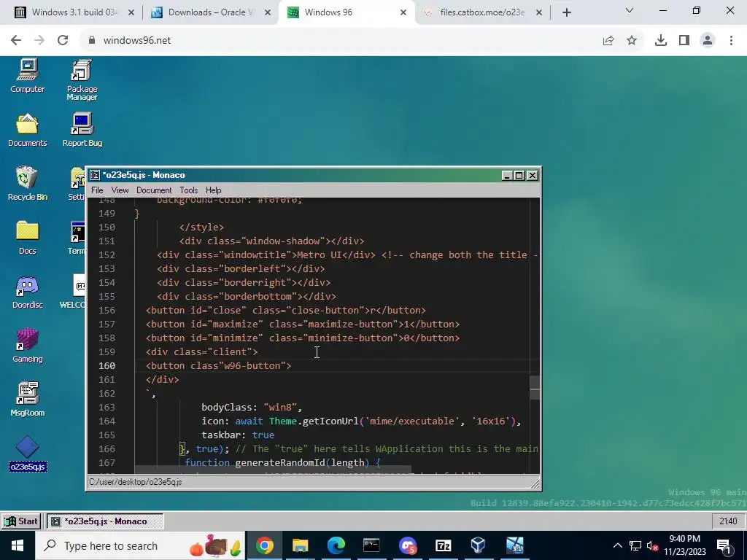
Task: Launch the Doordisc desktop shortcut
Action: [27, 292]
